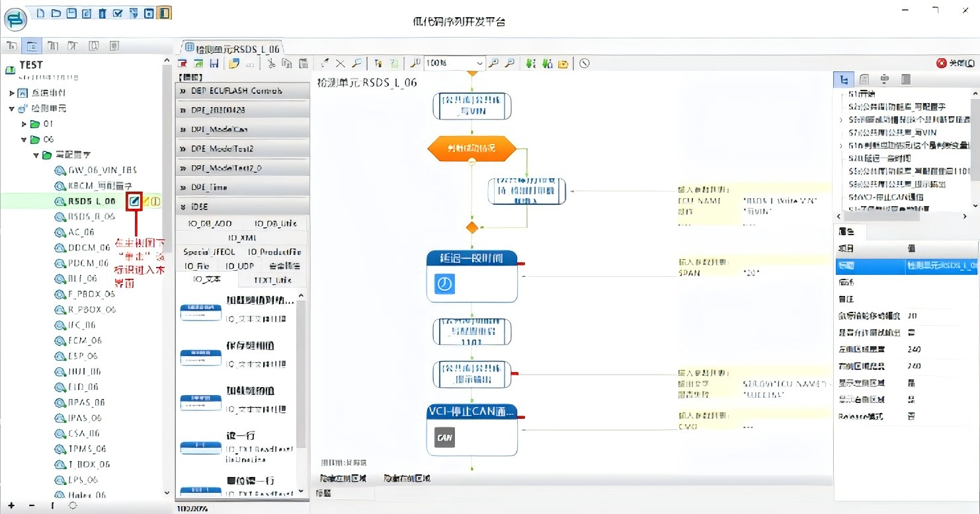Switch to the IO_XML toolbox tab
980x514 pixels.
242,237
